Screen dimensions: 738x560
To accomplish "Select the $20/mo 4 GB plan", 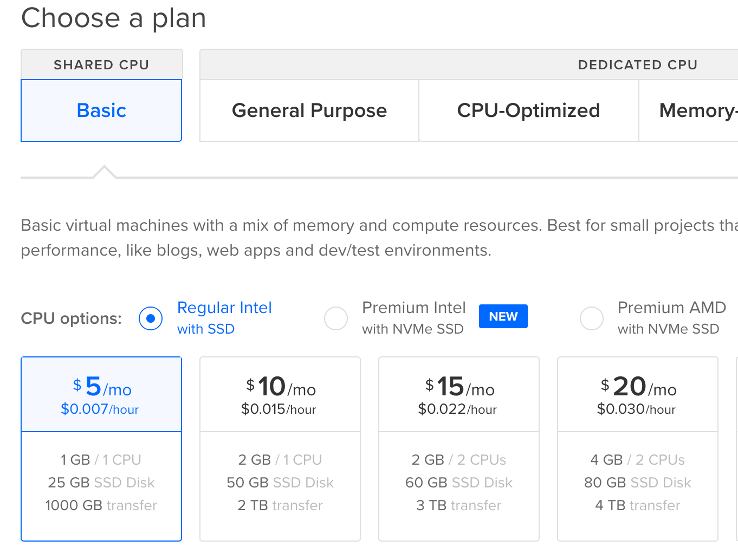I will [638, 448].
